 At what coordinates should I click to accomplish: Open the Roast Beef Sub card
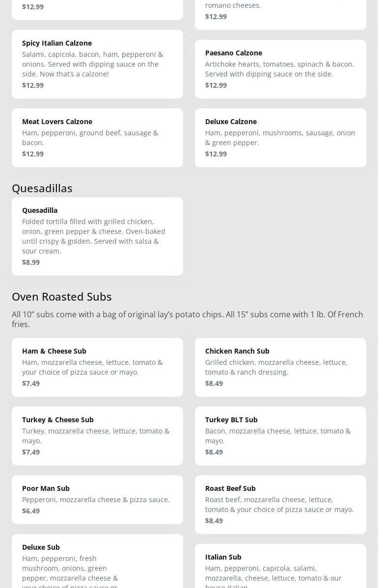[280, 504]
